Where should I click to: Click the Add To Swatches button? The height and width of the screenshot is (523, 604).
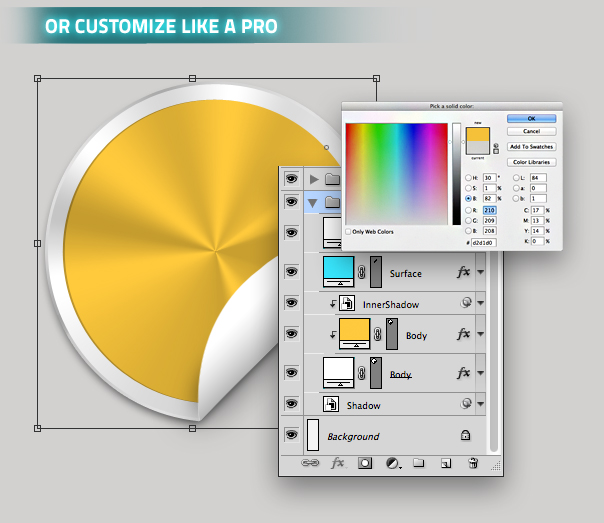point(532,146)
